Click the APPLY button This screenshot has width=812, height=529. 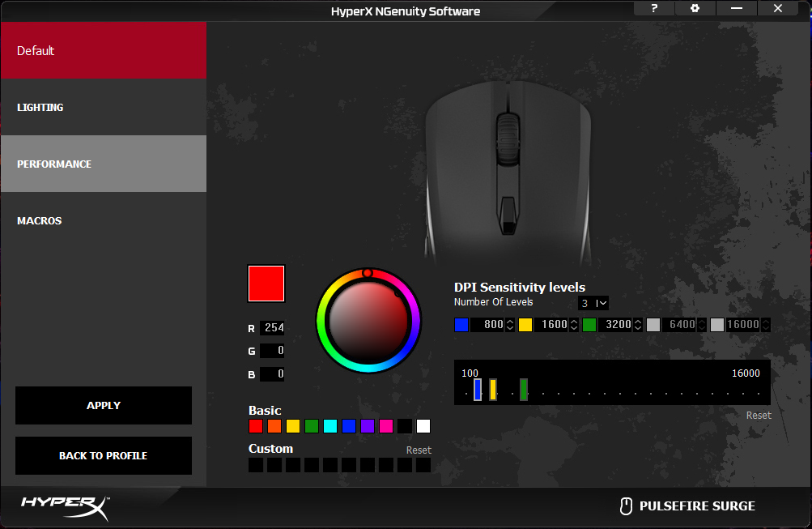pyautogui.click(x=104, y=405)
